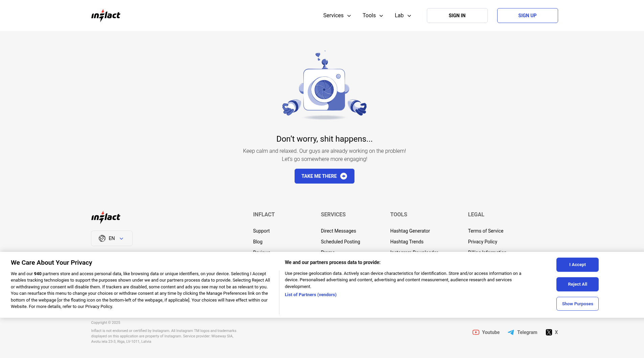Open the EN language dropdown
The image size is (644, 358).
[x=112, y=238]
